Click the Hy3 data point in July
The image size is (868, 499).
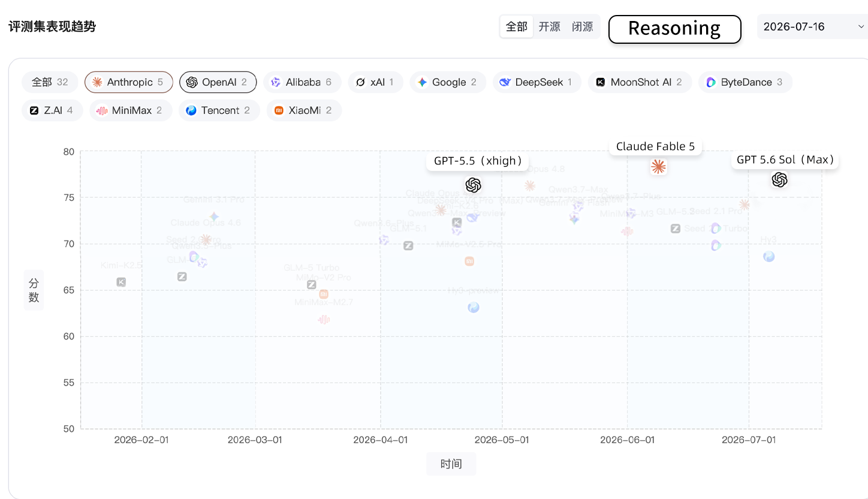point(769,256)
